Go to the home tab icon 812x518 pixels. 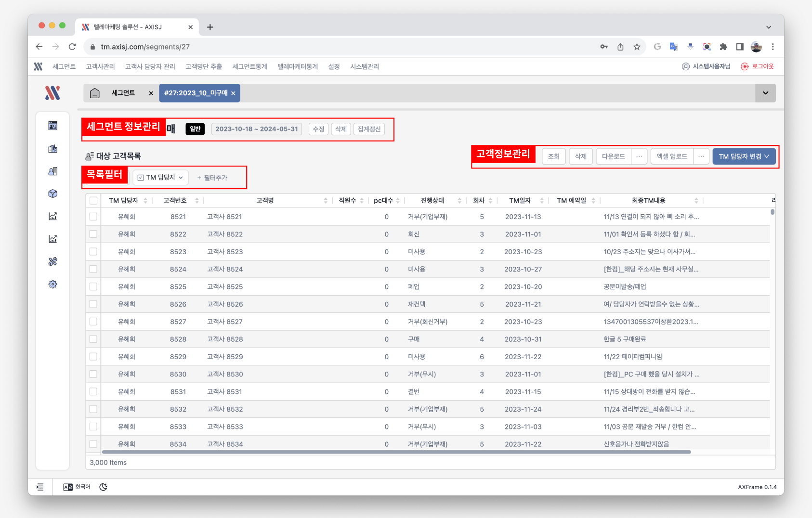tap(95, 93)
